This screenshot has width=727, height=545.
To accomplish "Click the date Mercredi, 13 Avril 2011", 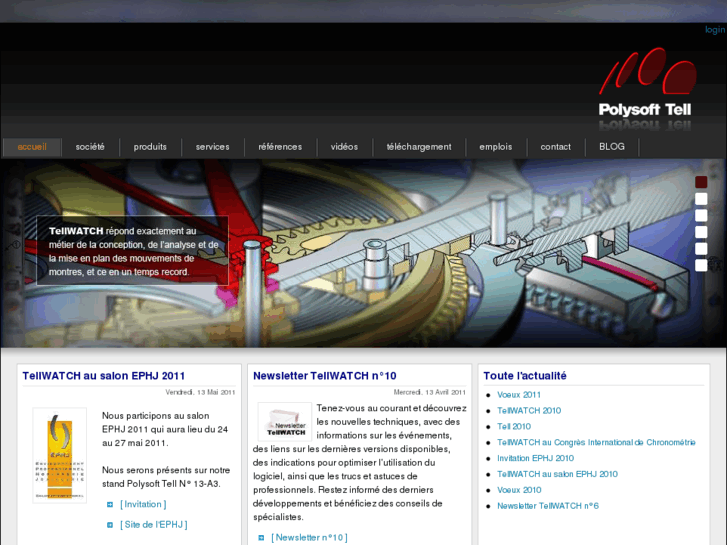I will pyautogui.click(x=430, y=392).
